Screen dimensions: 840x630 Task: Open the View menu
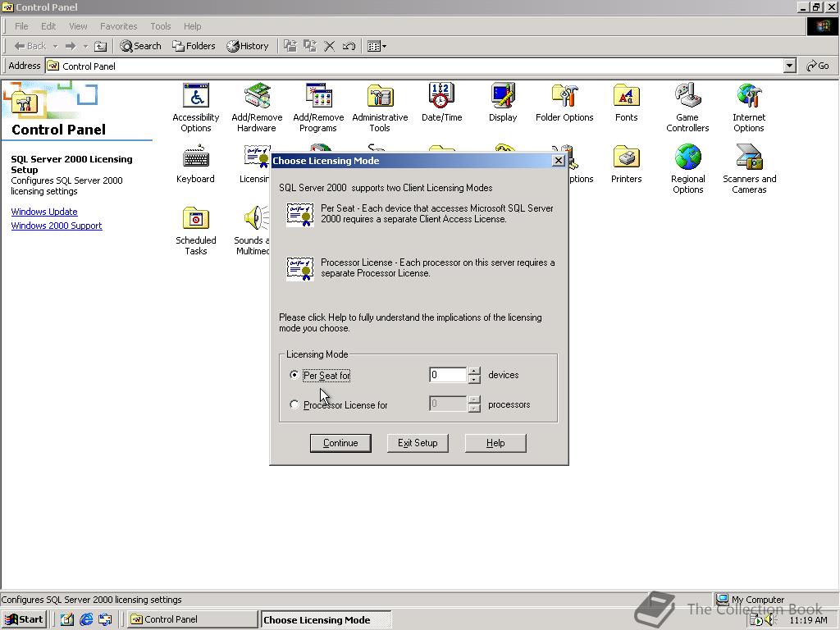click(78, 26)
